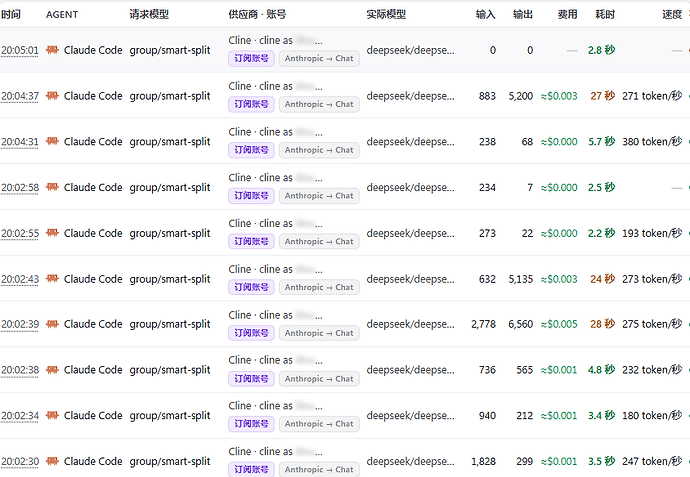Click Anthropic → Chat badge in 20:02:34 row
The image size is (690, 477).
(319, 424)
